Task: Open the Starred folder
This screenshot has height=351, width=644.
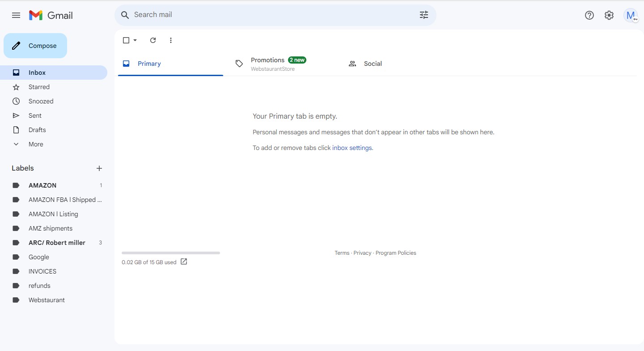Action: pyautogui.click(x=54, y=87)
